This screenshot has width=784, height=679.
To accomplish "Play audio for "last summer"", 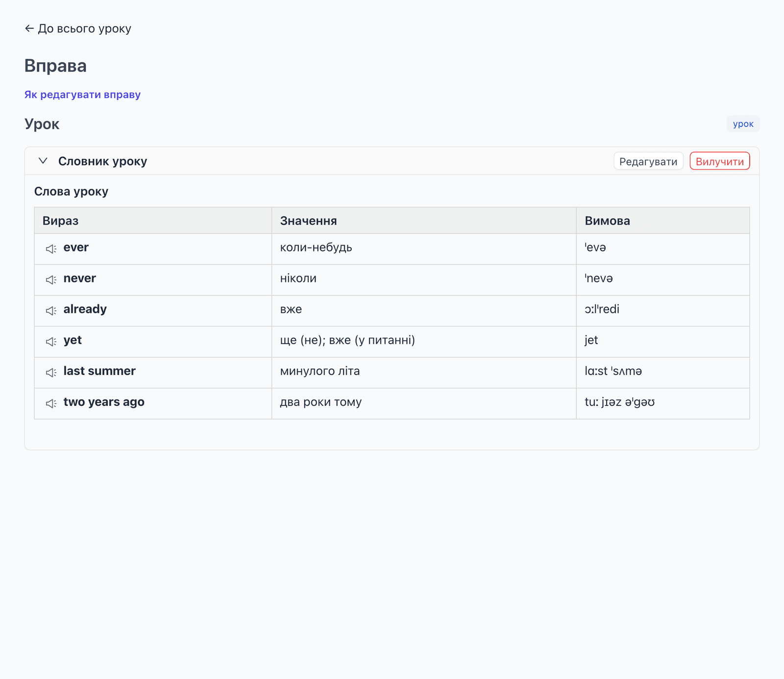I will 51,373.
